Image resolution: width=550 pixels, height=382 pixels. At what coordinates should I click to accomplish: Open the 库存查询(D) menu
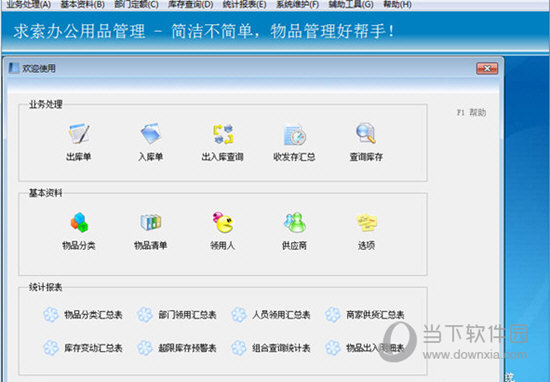[x=190, y=5]
